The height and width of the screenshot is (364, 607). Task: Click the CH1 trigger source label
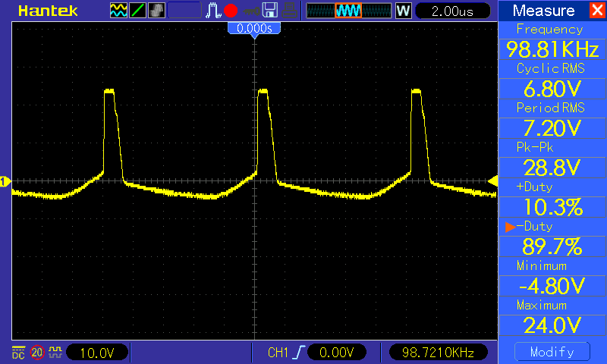click(278, 353)
